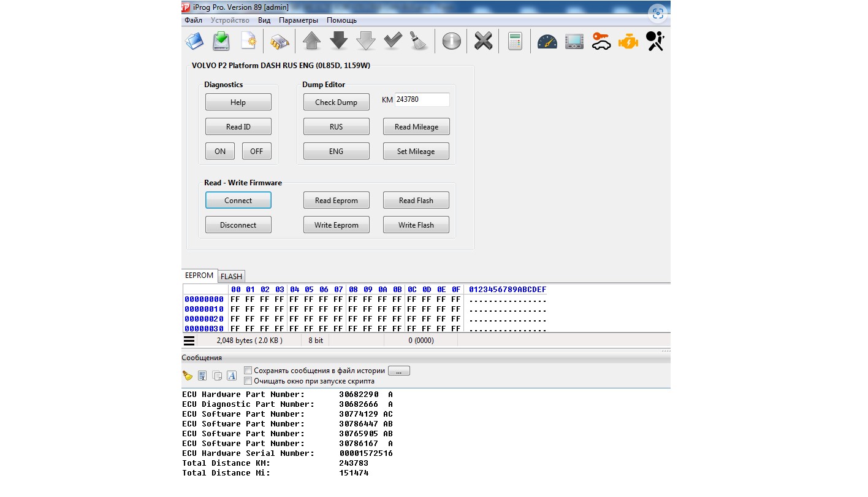
Task: Click the calculator icon in toolbar
Action: pos(515,41)
